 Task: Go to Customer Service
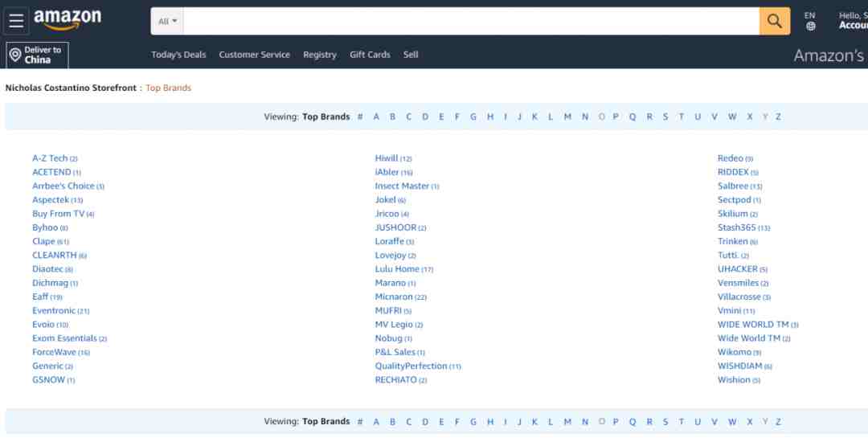tap(254, 55)
